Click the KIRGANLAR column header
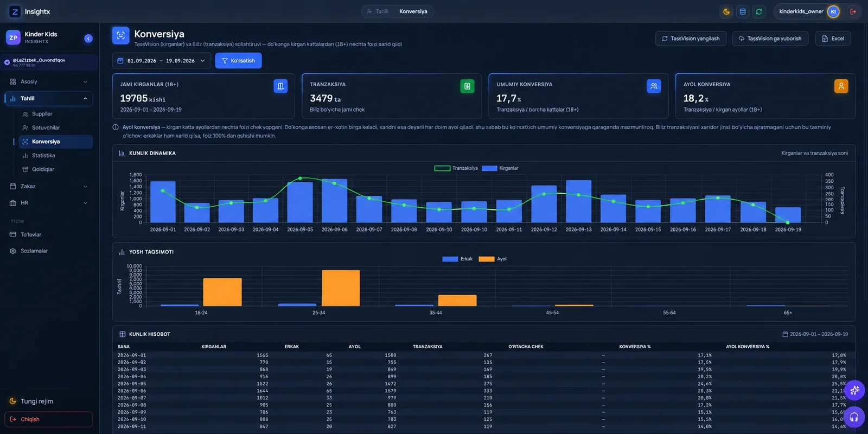868x434 pixels. (x=214, y=347)
